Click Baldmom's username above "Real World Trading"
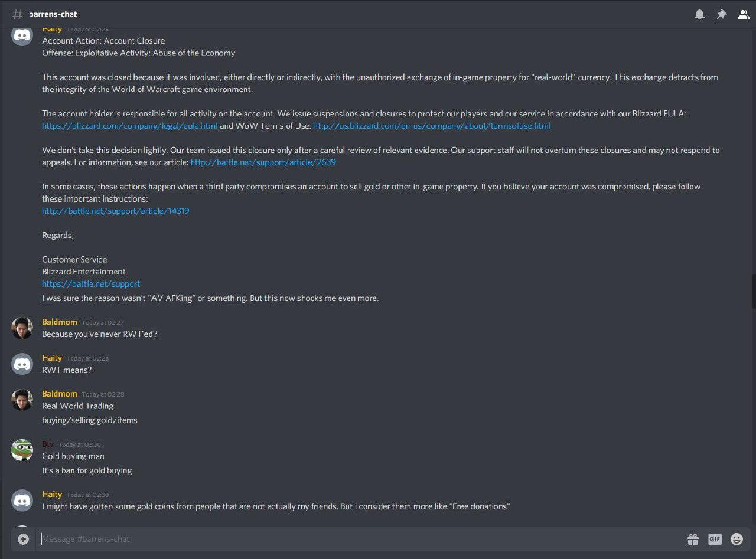756x559 pixels. pyautogui.click(x=60, y=394)
